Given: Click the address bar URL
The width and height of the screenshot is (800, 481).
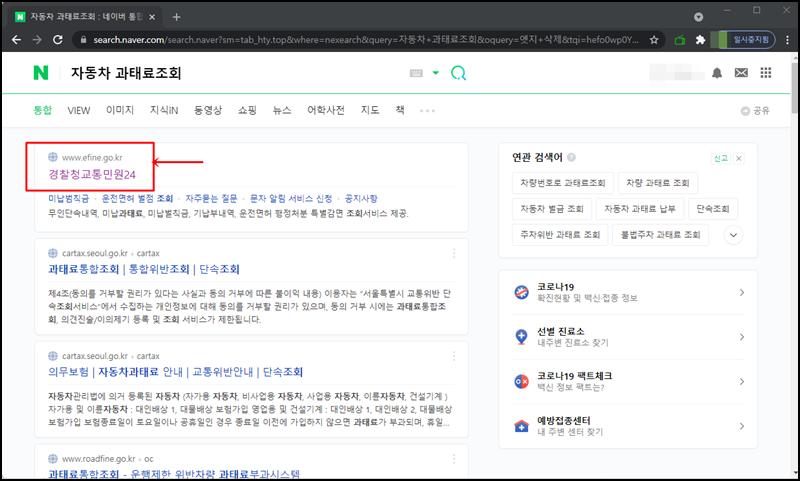Looking at the screenshot, I should (x=365, y=40).
